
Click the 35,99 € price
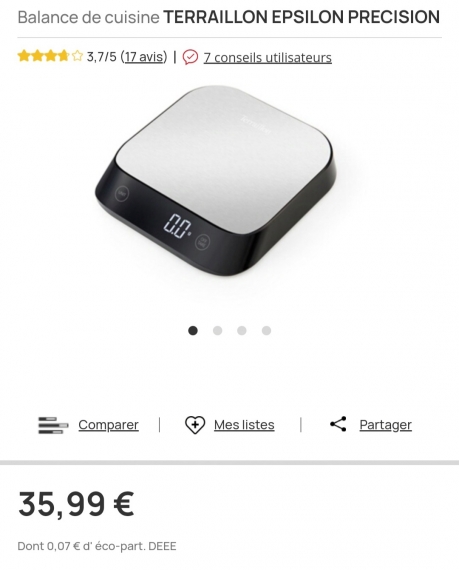pyautogui.click(x=76, y=504)
